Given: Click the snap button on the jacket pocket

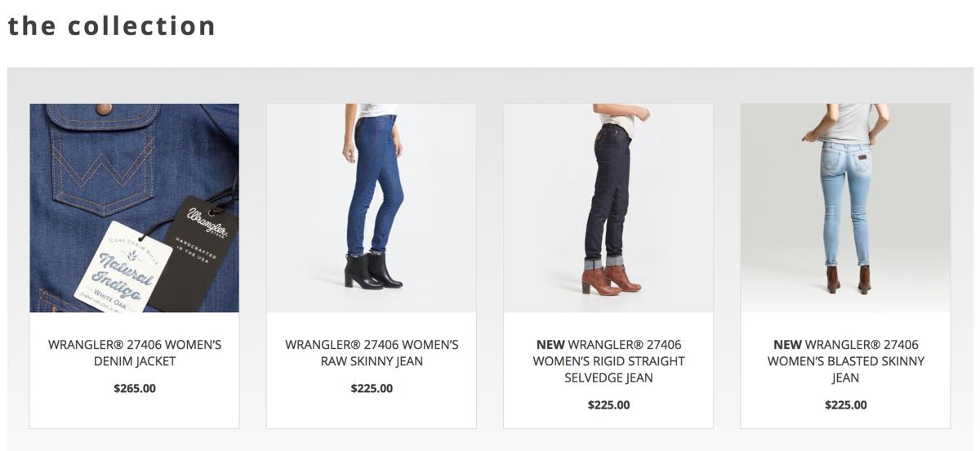Looking at the screenshot, I should 104,108.
